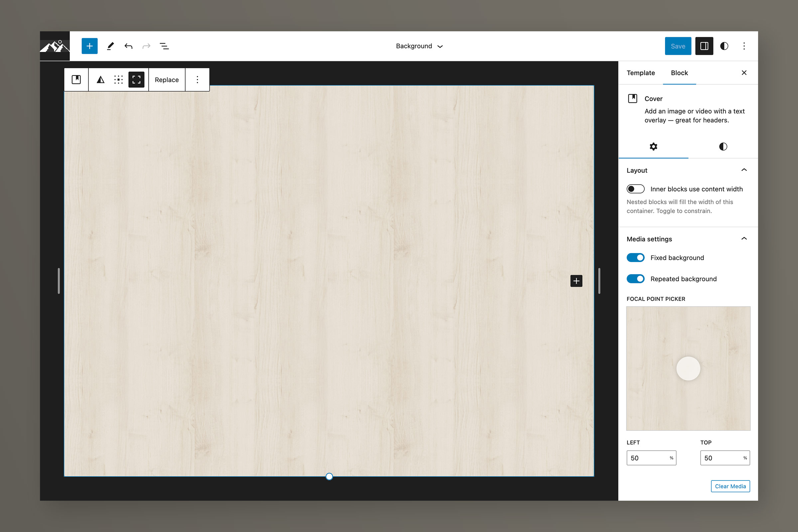Click the Clear Media button
Screen dimensions: 798x532
pyautogui.click(x=730, y=486)
